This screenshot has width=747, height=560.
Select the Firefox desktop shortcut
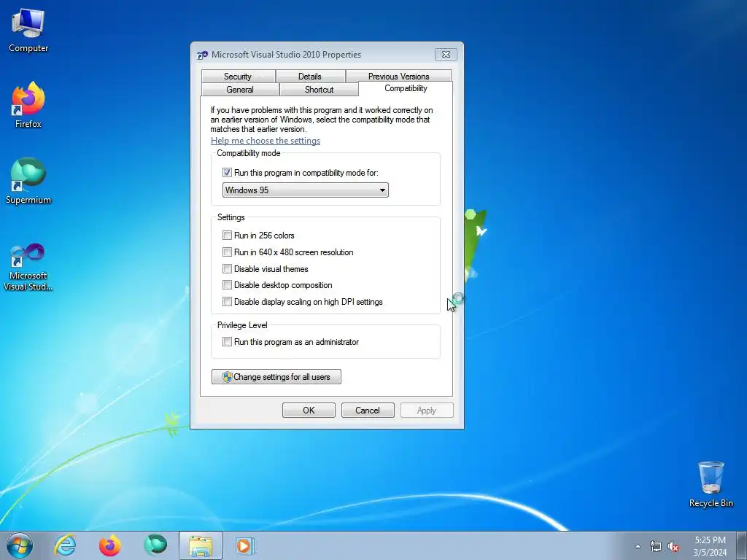pyautogui.click(x=28, y=105)
